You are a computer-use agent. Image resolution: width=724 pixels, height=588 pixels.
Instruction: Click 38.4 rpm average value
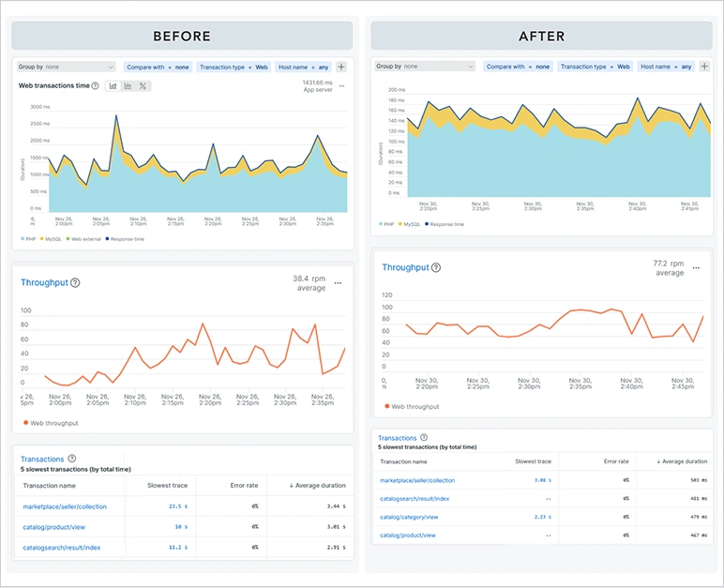click(309, 283)
